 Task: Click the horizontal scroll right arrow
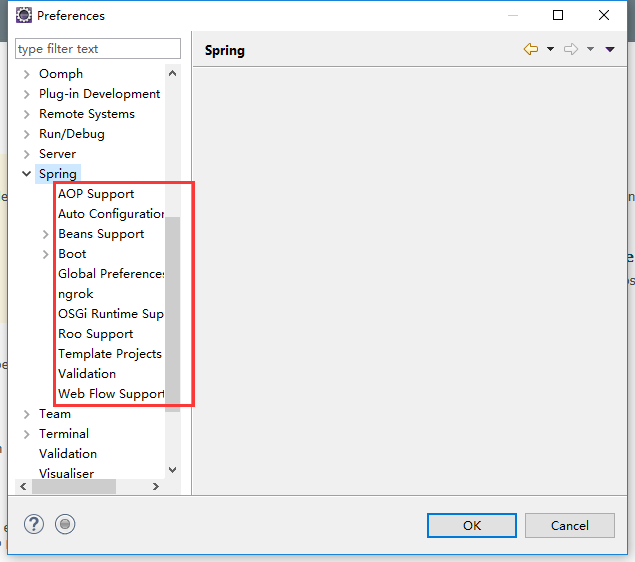(156, 486)
